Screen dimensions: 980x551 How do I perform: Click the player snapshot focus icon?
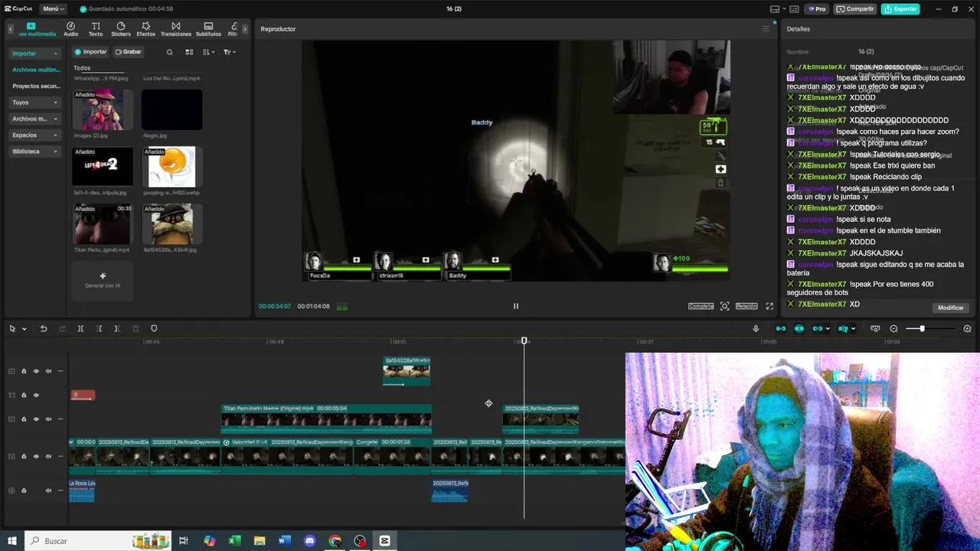coord(724,306)
